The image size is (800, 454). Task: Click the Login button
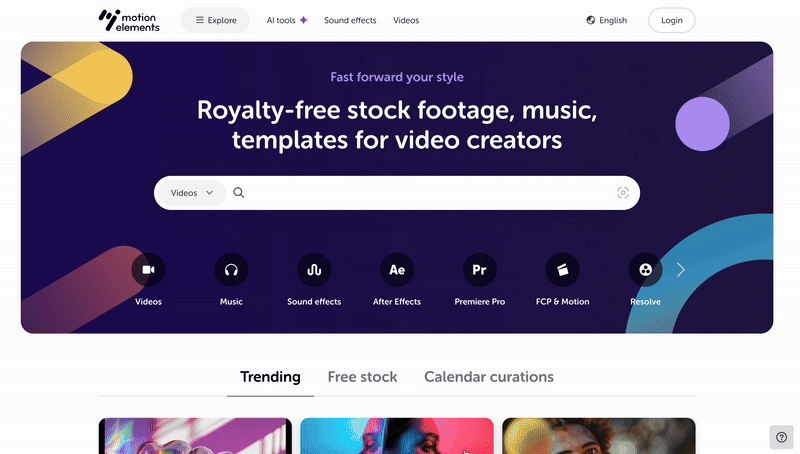(x=671, y=20)
